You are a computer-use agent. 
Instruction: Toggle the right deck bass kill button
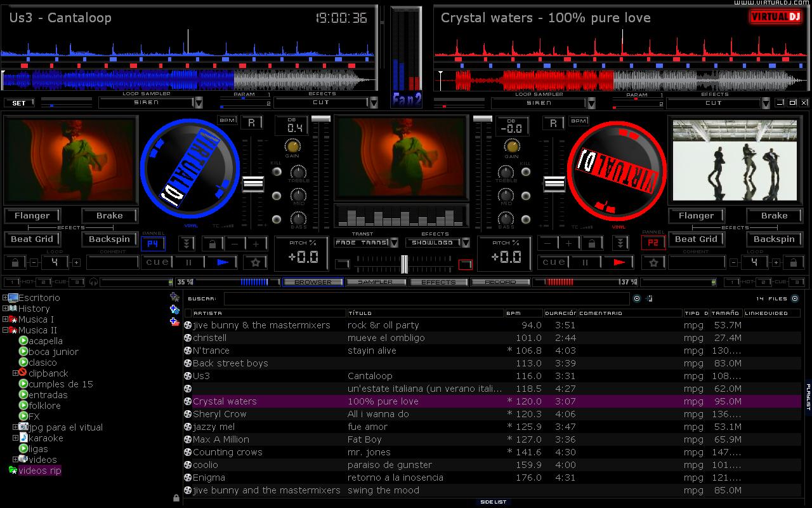[526, 220]
